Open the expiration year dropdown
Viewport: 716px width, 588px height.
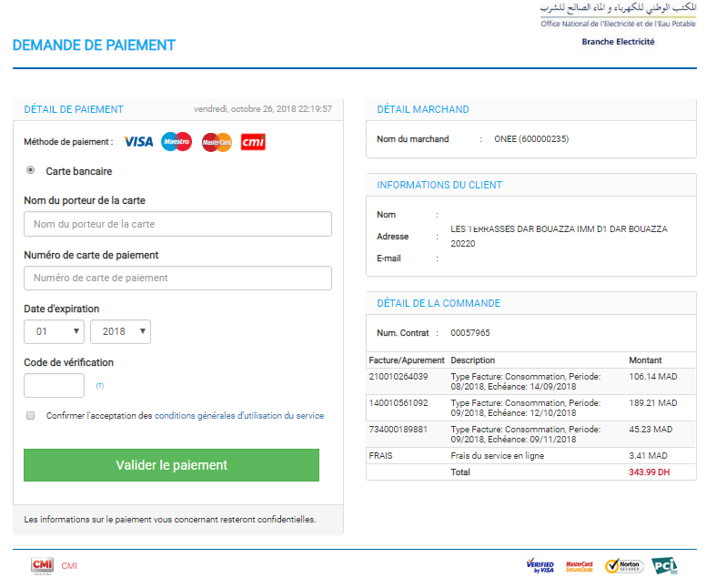pos(120,331)
